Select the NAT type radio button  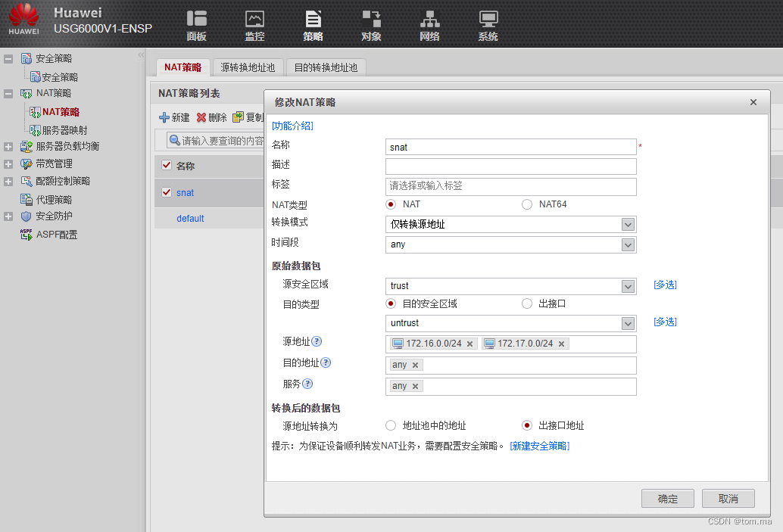(391, 204)
